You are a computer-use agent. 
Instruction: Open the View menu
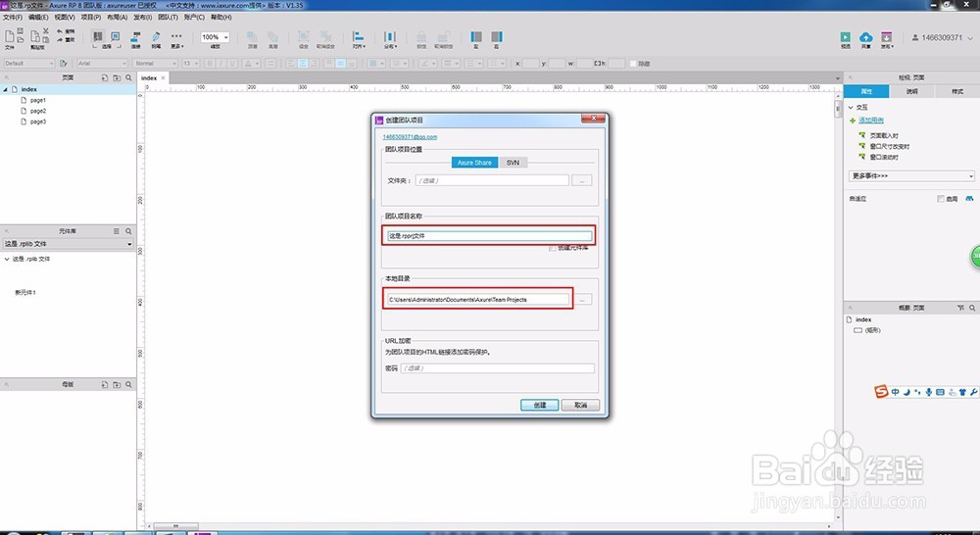click(x=65, y=17)
